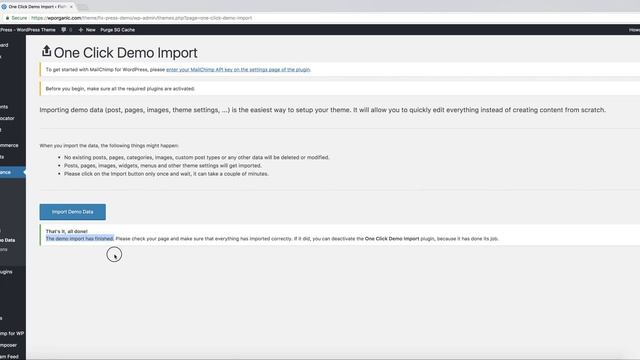Select the One Click Demo Import browser tab
This screenshot has width=640, height=360.
(x=37, y=7)
